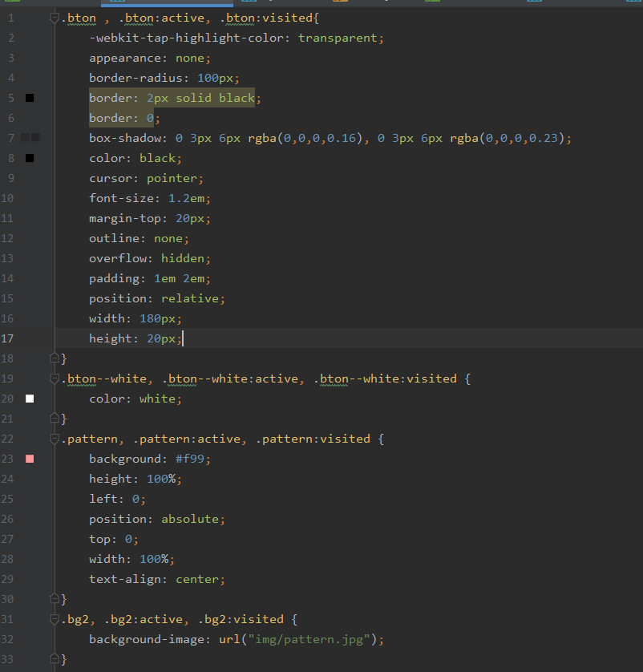The image size is (643, 672).
Task: Open the white color swatch on line 20
Action: [30, 399]
